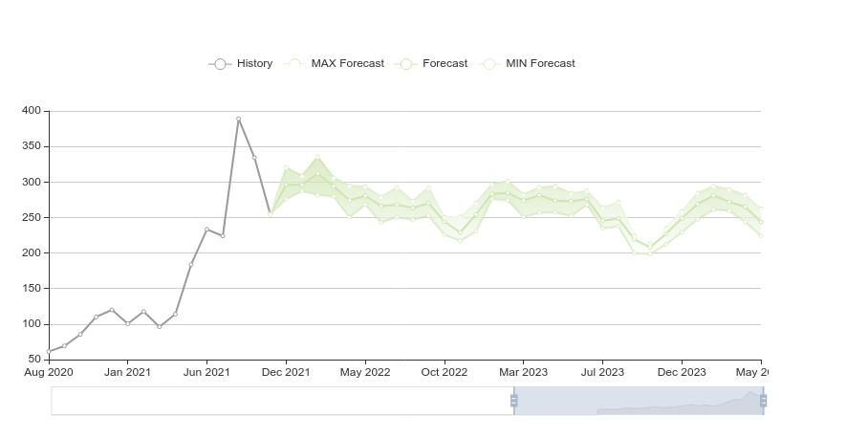868x438 pixels.
Task: Click the Forecast legend text label
Action: [x=445, y=64]
